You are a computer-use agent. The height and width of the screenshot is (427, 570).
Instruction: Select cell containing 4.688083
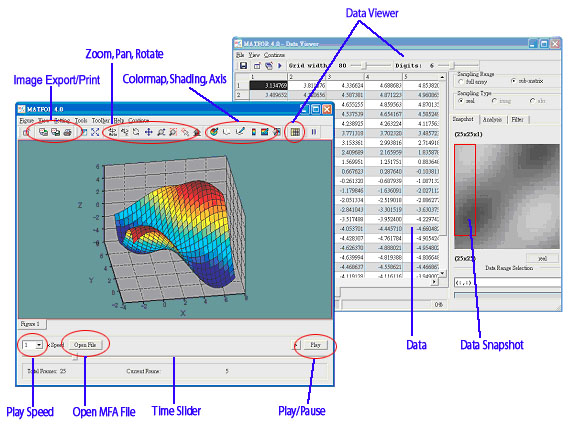[x=384, y=86]
